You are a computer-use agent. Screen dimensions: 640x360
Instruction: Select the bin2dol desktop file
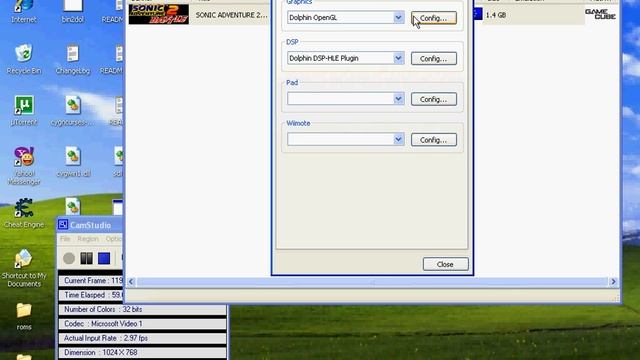73,11
